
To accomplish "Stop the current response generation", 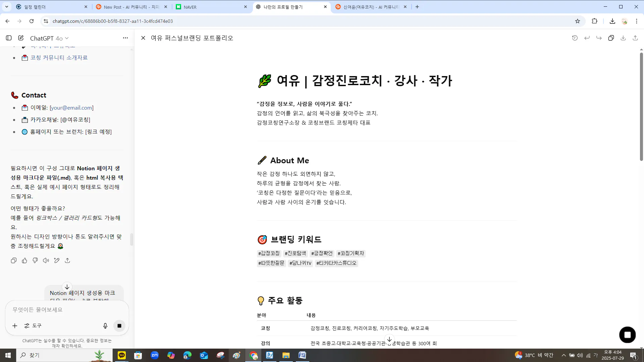I will [119, 325].
